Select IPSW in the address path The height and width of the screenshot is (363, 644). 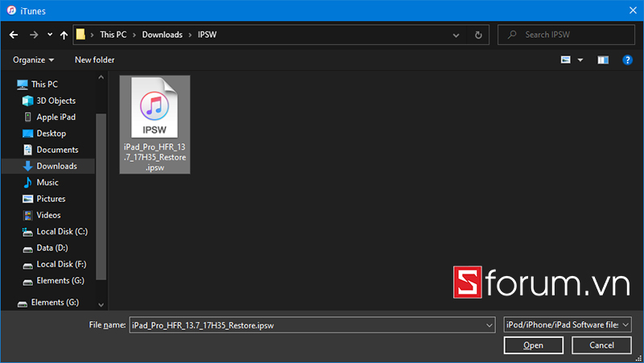(x=207, y=35)
